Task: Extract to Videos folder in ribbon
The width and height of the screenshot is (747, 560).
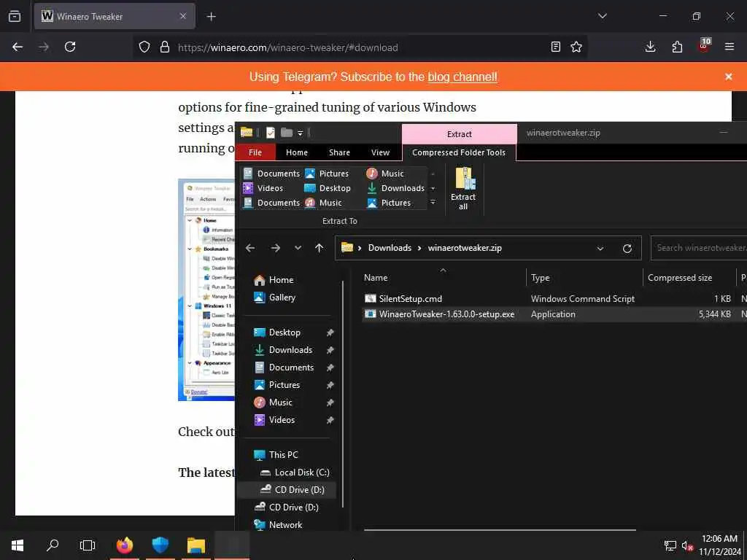Action: point(263,188)
